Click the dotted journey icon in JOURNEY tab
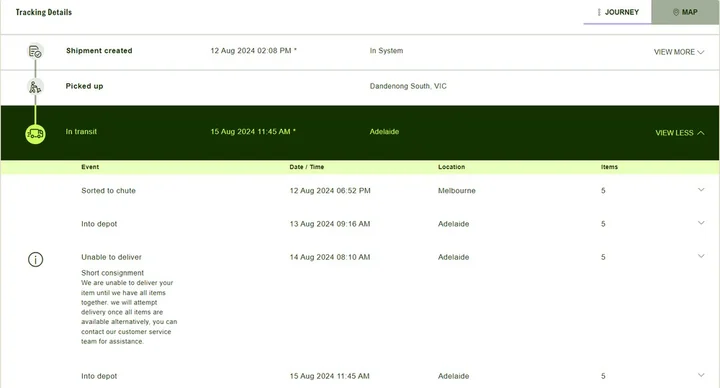Viewport: 720px width, 388px height. 599,12
